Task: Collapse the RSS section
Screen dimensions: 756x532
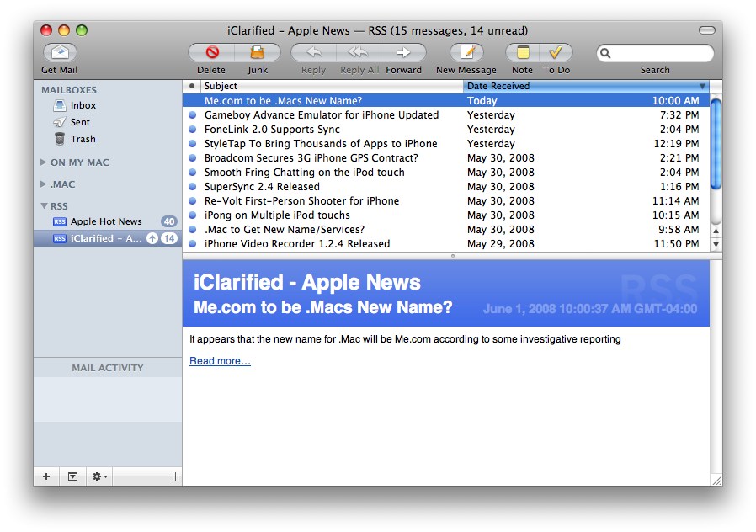Action: click(44, 206)
